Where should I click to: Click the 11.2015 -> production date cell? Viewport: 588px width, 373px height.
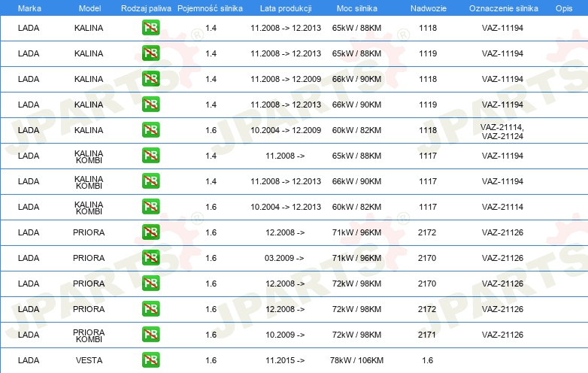click(x=285, y=360)
